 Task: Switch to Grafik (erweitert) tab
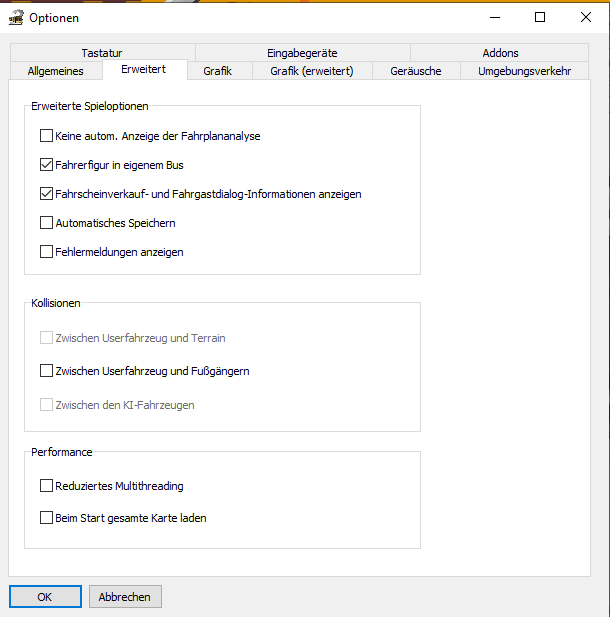click(x=311, y=71)
